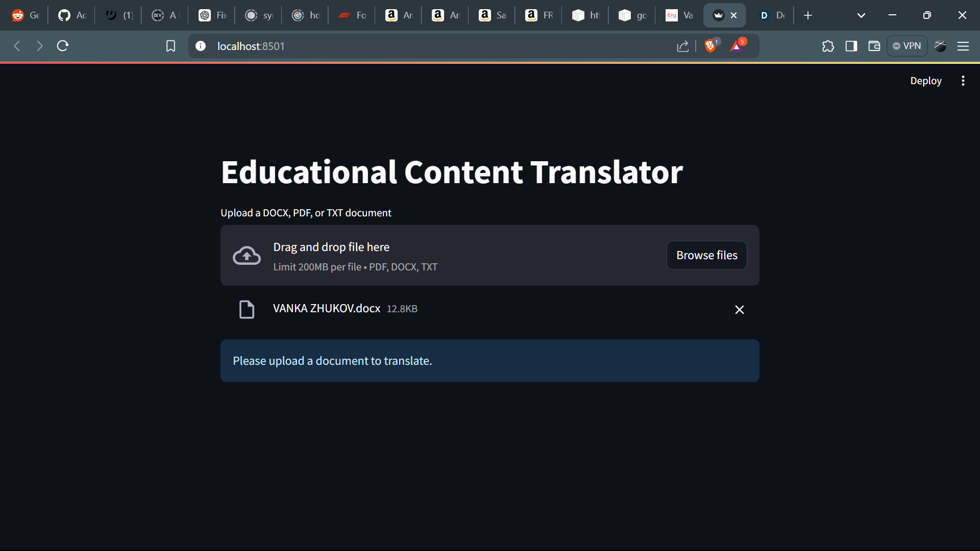Click the Deploy button
The width and height of the screenshot is (980, 551).
[925, 81]
